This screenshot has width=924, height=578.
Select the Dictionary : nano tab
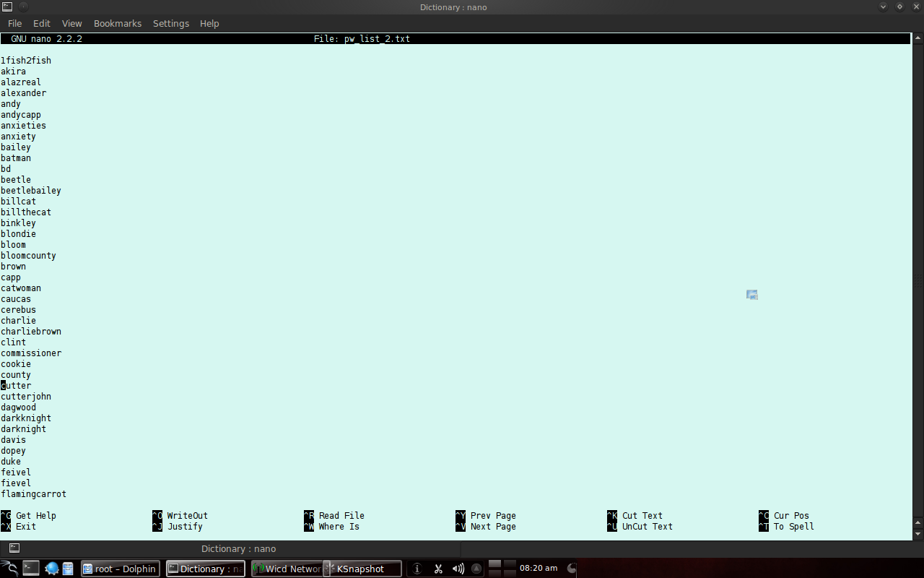(x=238, y=548)
